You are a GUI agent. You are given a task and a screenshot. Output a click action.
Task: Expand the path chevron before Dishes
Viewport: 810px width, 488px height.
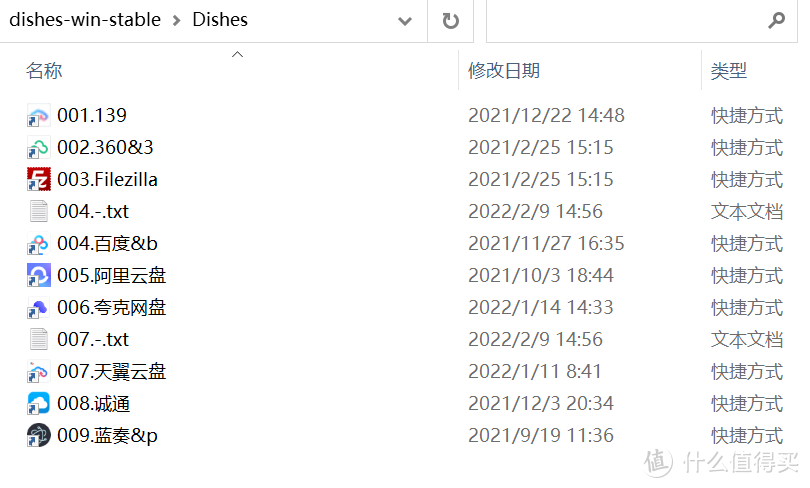(x=176, y=21)
